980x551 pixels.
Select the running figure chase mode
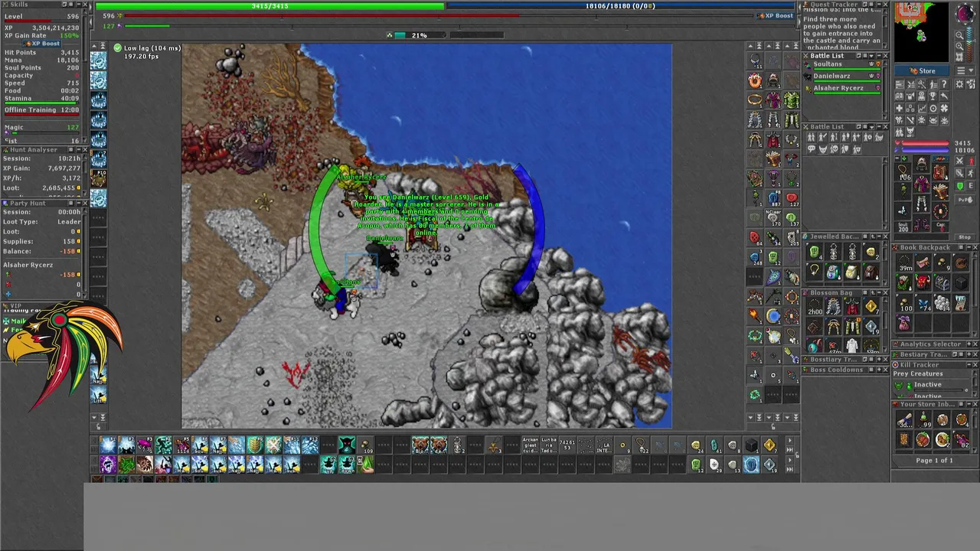(x=971, y=173)
